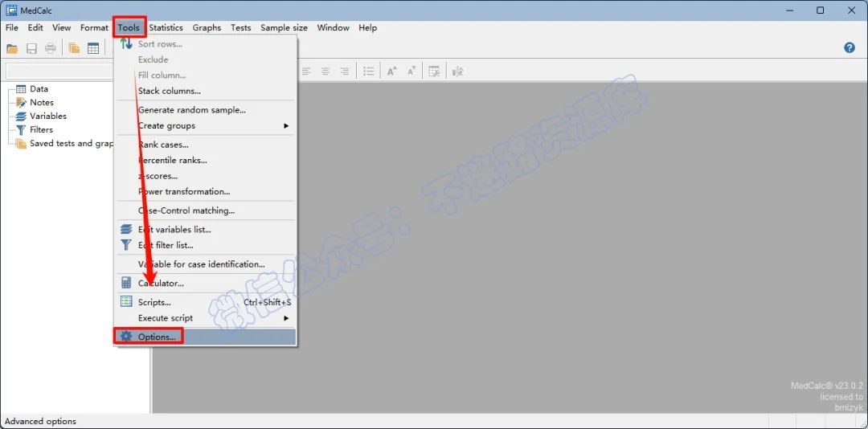Open the Tests menu
This screenshot has width=868, height=429.
[x=241, y=27]
